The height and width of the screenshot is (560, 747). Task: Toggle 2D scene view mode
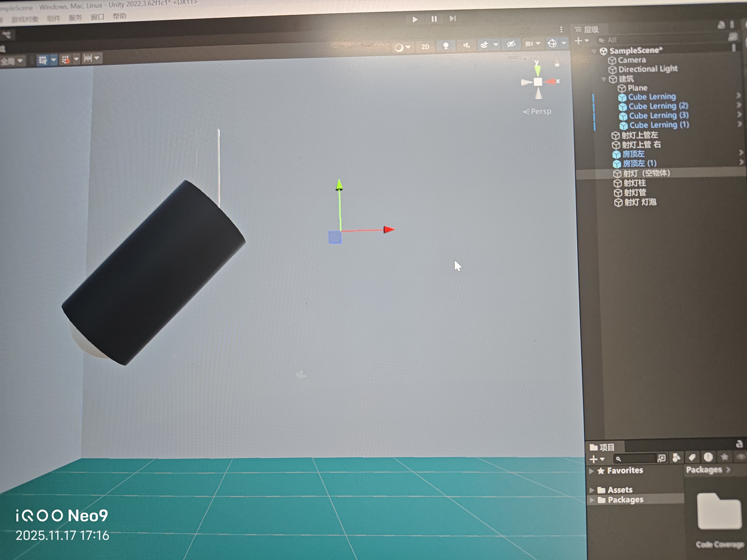pyautogui.click(x=425, y=47)
